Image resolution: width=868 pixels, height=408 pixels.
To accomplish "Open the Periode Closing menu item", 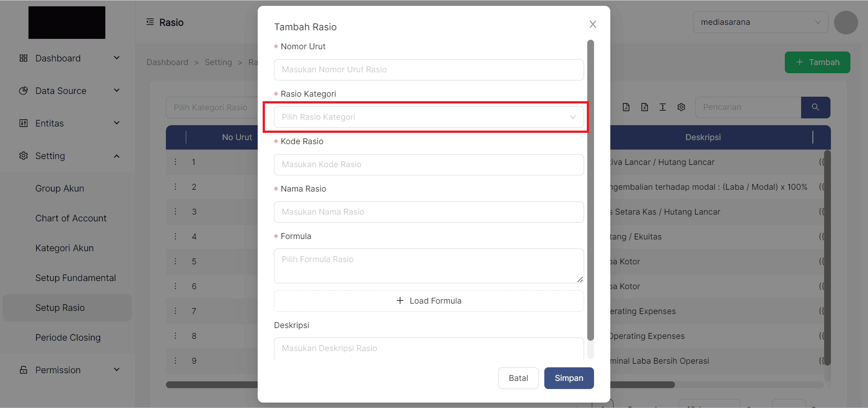I will point(68,338).
